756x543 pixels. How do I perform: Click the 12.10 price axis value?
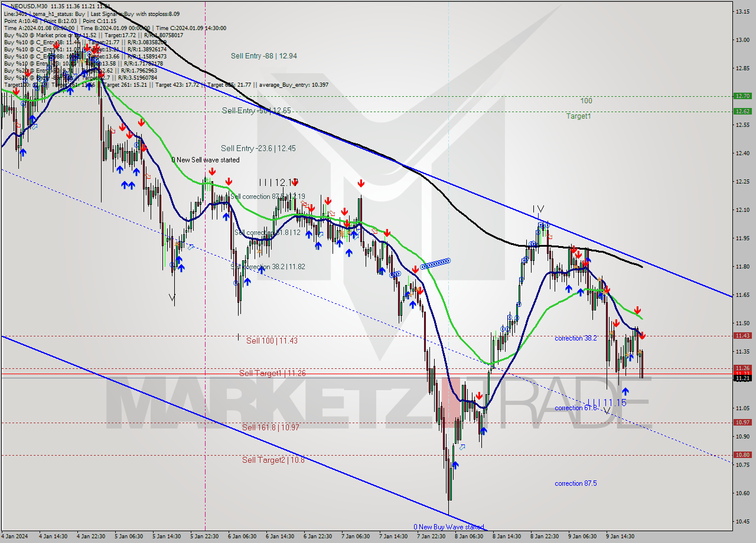pos(742,210)
